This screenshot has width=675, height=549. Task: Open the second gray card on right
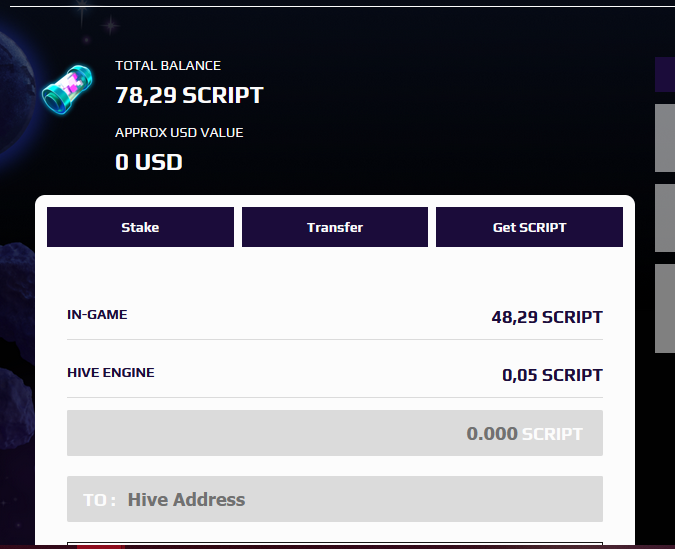(x=665, y=218)
